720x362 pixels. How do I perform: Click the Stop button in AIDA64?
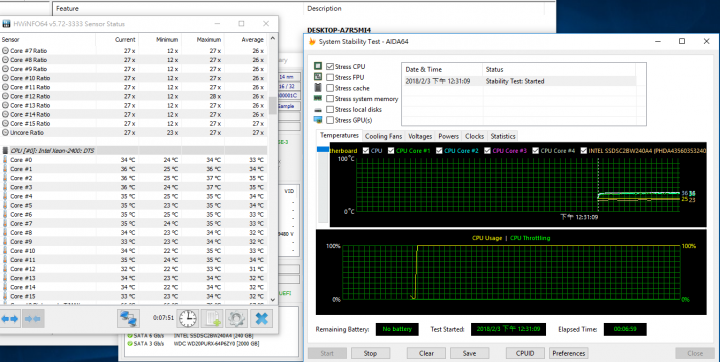point(370,353)
